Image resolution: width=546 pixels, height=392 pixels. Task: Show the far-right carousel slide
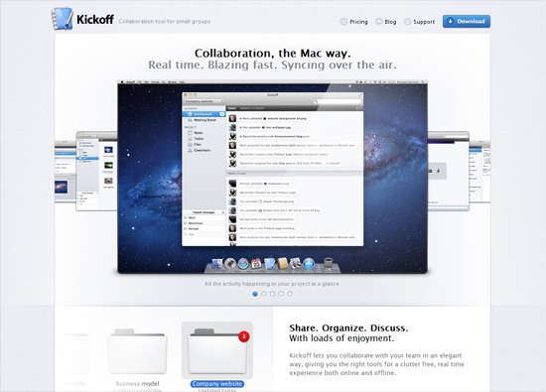coord(479,171)
